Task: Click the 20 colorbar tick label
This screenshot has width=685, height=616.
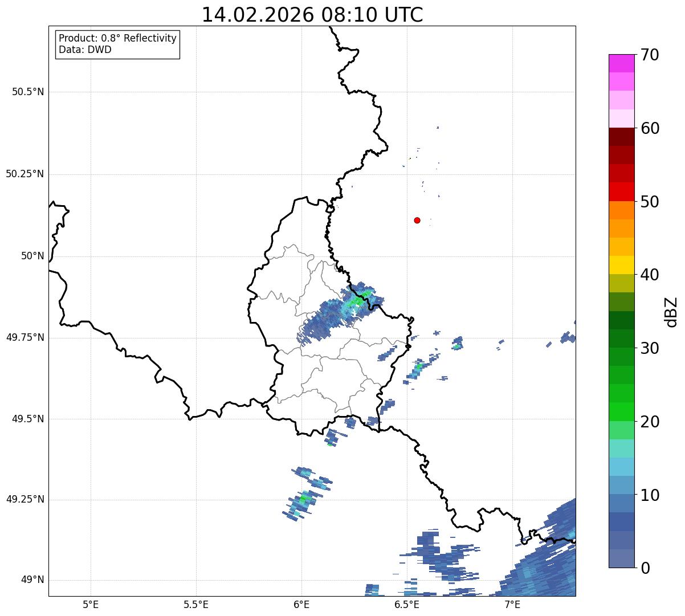Action: [x=649, y=422]
